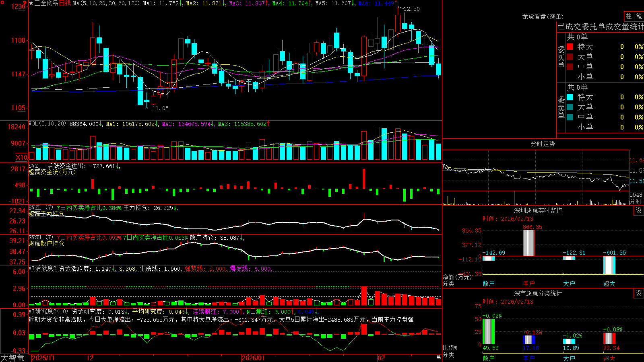Select 大户 category in 深市超赢分类统计
Screen dimensions: 644x362
[x=569, y=358]
